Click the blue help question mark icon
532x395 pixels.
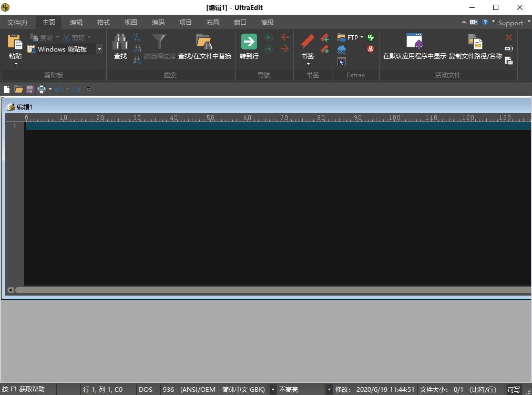tap(485, 22)
